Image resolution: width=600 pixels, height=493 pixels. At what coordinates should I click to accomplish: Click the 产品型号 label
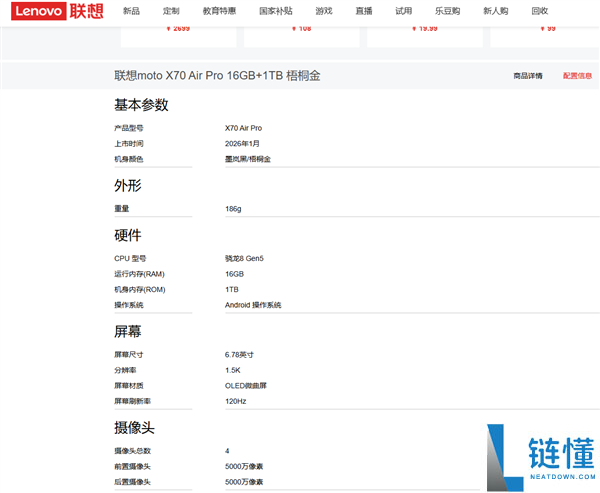point(129,128)
